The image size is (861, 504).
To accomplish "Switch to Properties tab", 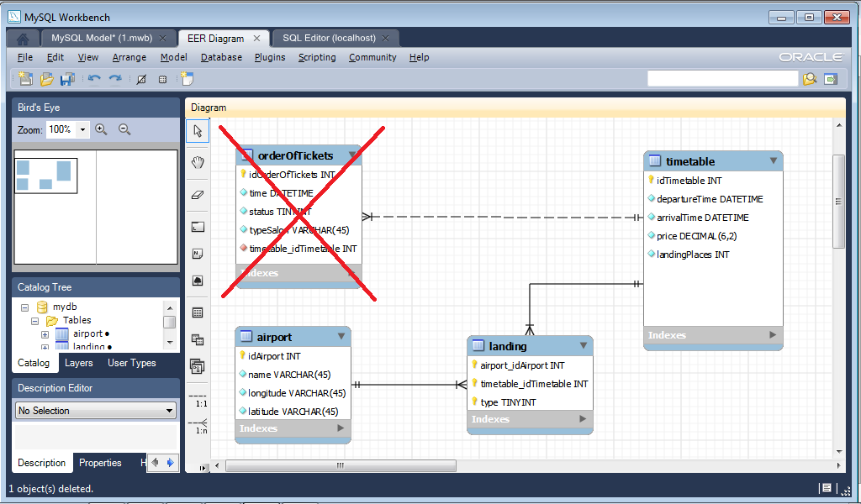I will (100, 462).
